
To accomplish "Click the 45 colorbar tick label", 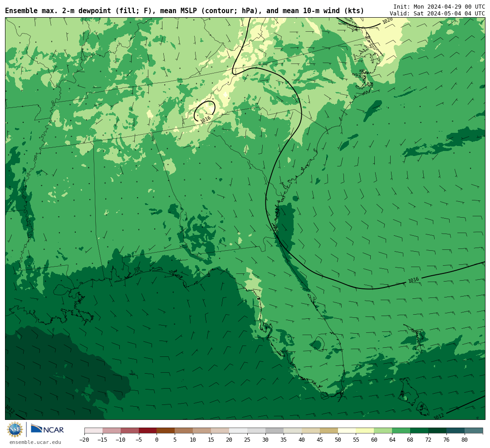I will tap(320, 439).
